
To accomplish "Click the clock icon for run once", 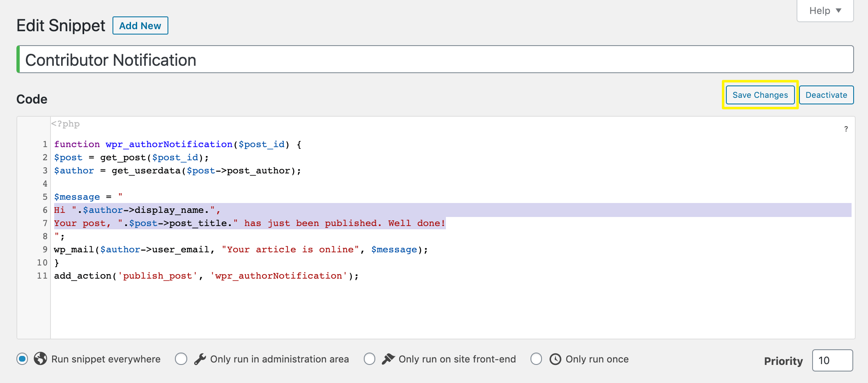I will pyautogui.click(x=555, y=359).
